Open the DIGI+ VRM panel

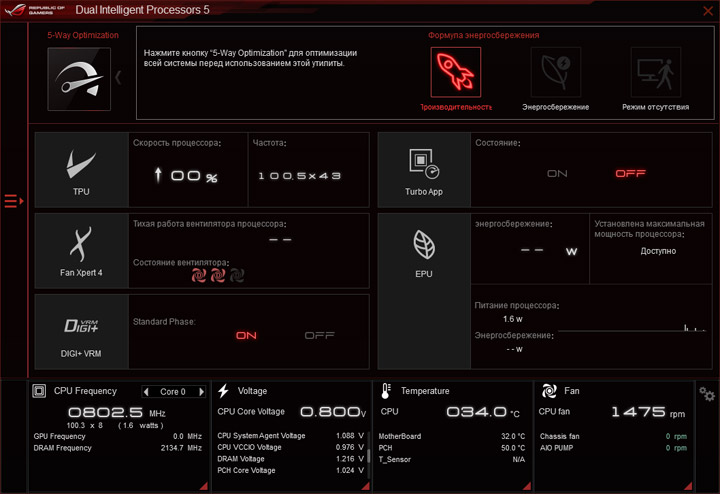pos(81,331)
